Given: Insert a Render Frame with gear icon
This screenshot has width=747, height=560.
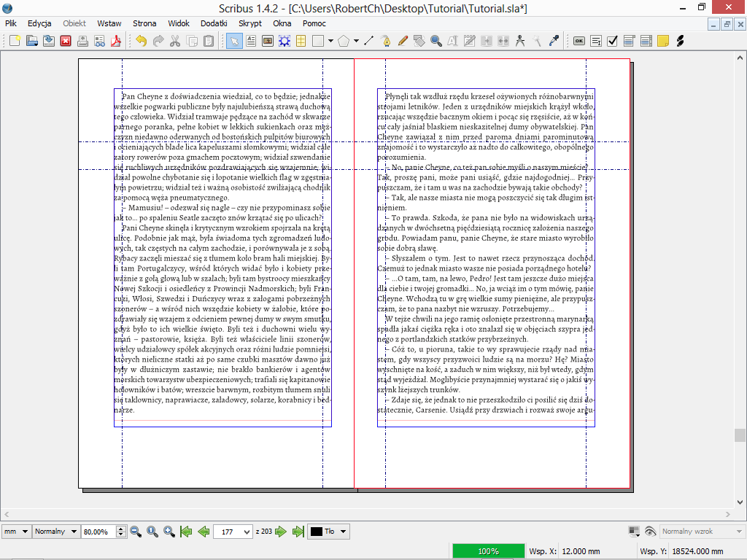Looking at the screenshot, I should click(x=284, y=41).
